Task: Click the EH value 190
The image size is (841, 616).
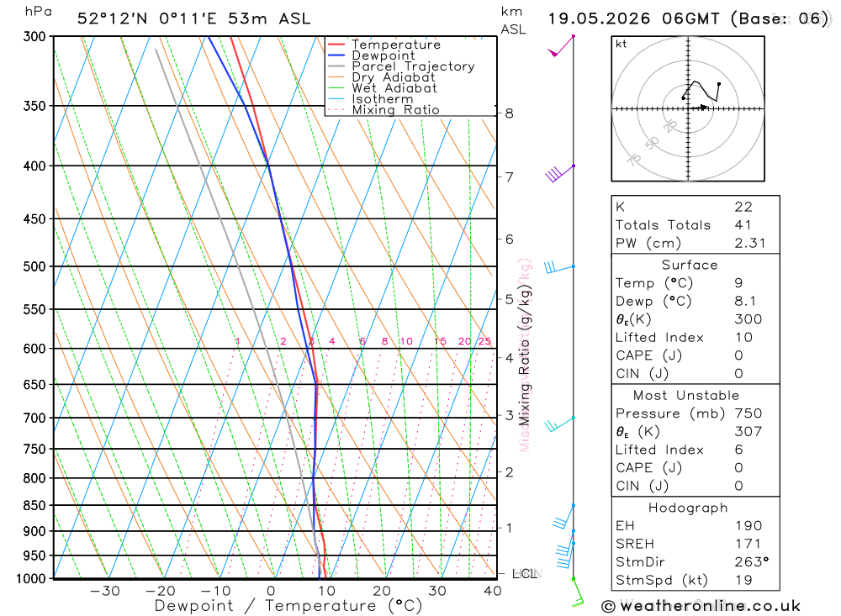Action: (748, 526)
